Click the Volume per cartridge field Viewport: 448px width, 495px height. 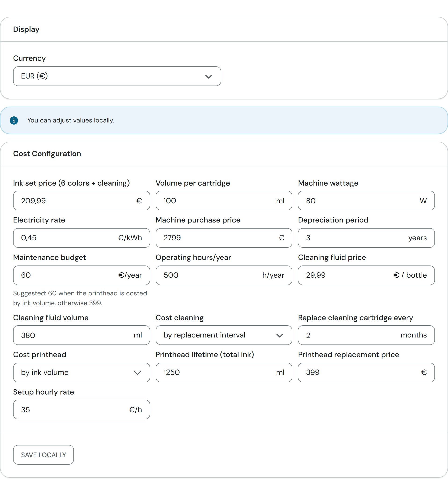[224, 201]
